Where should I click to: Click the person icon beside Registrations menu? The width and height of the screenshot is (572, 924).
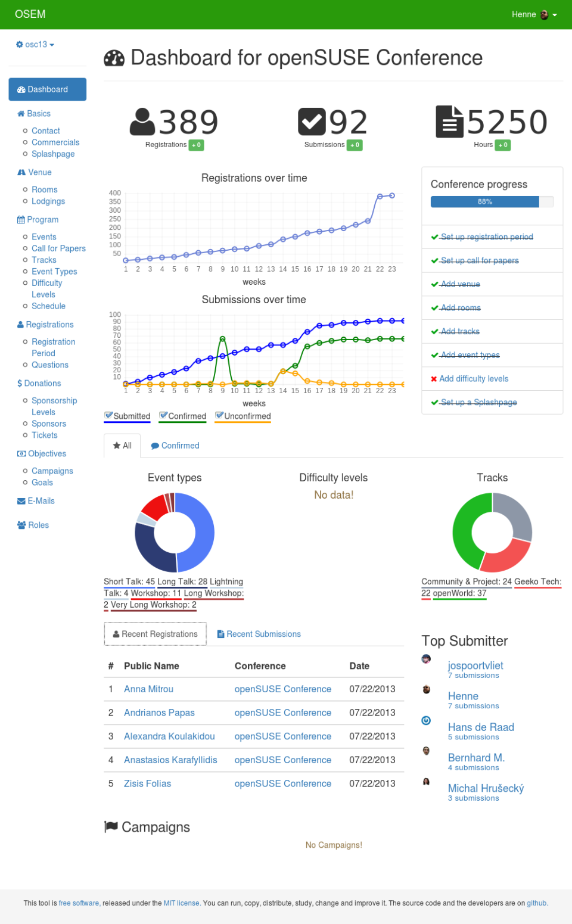[21, 325]
